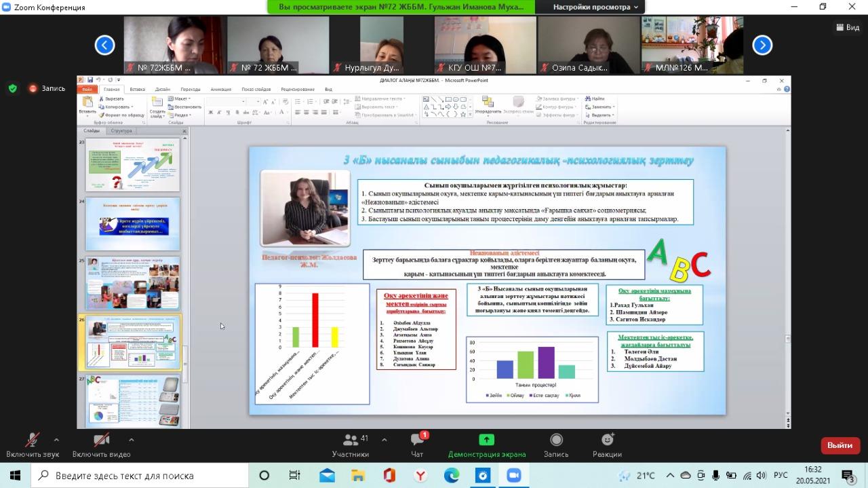Viewport: 868px width, 488px height.
Task: Open the view settings dropdown at top
Action: coord(595,7)
